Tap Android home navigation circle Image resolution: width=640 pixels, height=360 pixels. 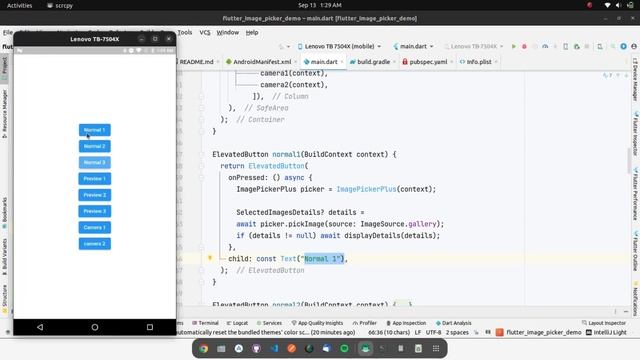click(x=95, y=327)
